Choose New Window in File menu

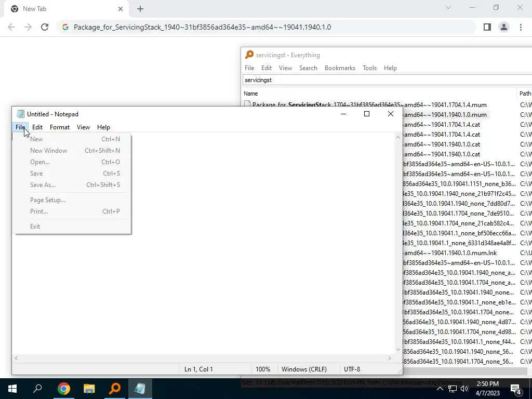point(72,151)
